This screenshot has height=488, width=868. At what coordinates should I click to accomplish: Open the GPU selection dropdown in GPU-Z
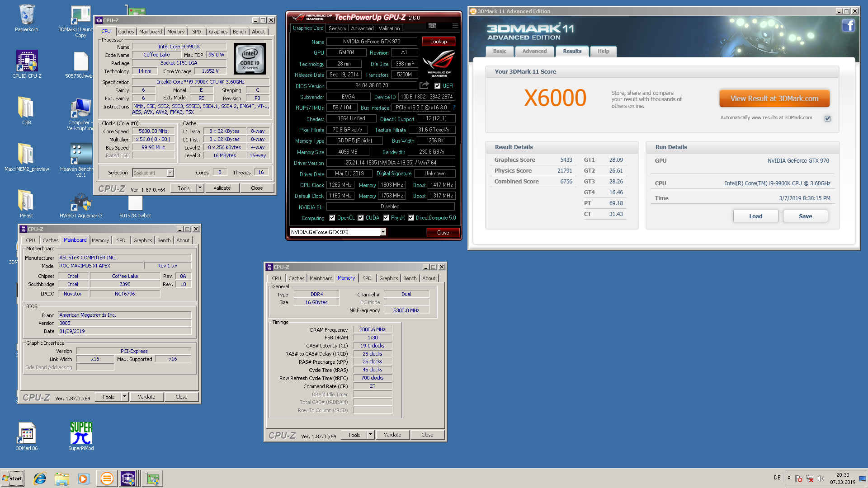[383, 232]
